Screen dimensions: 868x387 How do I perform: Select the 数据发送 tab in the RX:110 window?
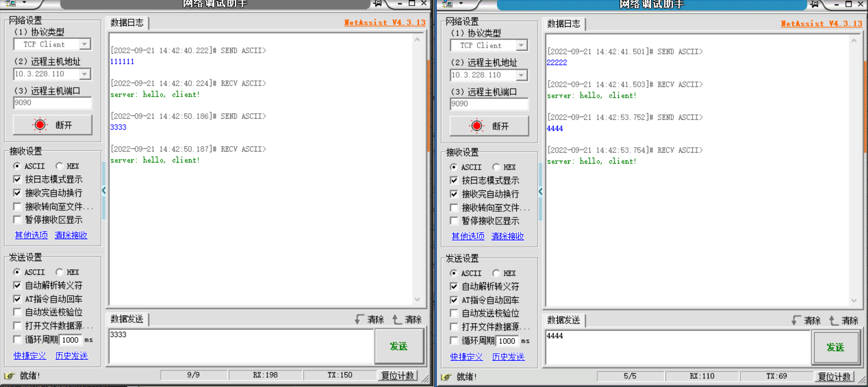(564, 320)
